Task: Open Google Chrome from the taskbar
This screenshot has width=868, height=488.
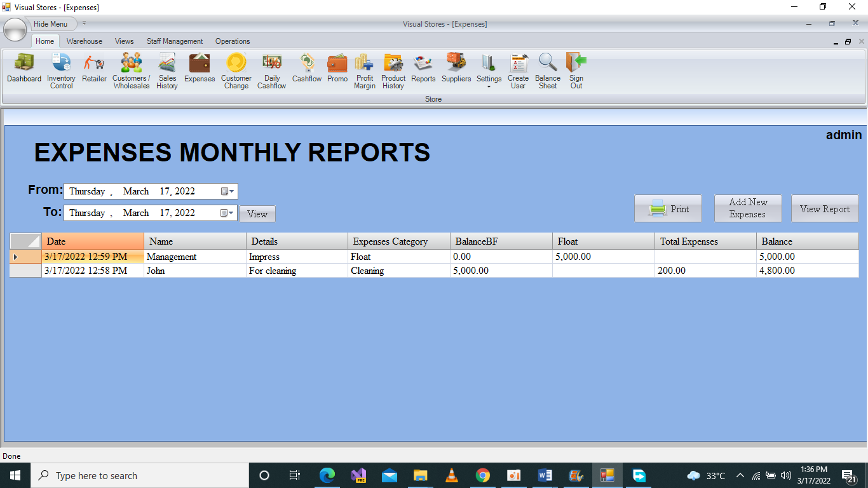Action: (x=483, y=475)
